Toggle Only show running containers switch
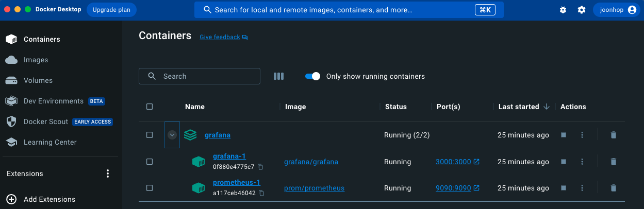This screenshot has width=644, height=209. click(313, 76)
